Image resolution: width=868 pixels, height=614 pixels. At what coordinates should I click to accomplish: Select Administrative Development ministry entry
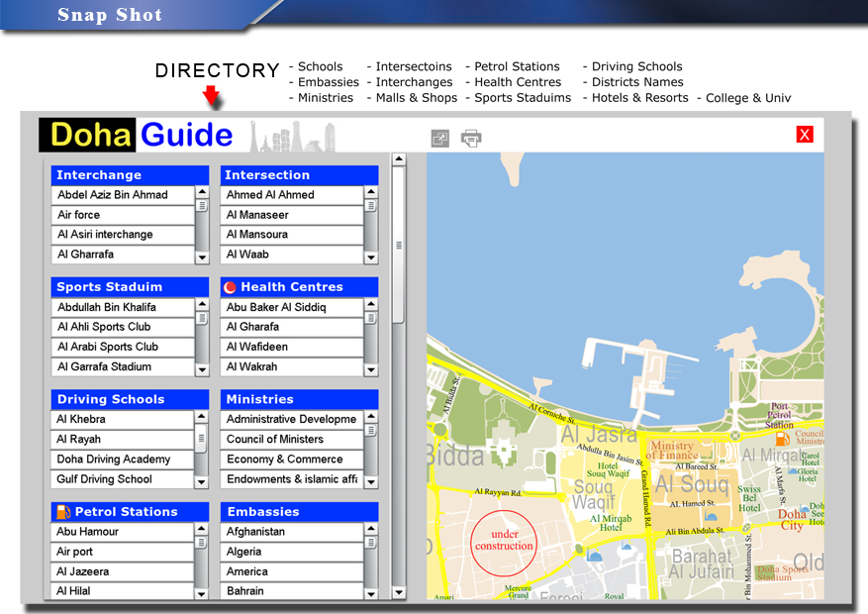(292, 419)
